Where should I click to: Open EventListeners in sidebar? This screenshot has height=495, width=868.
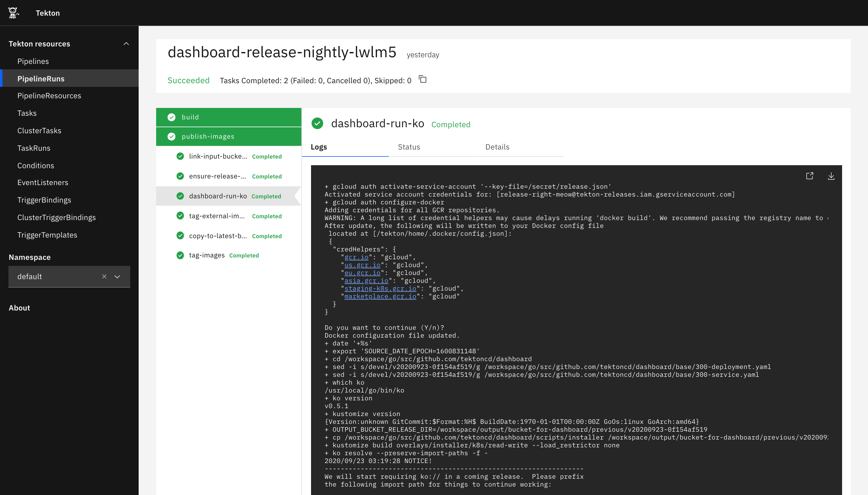click(x=43, y=182)
